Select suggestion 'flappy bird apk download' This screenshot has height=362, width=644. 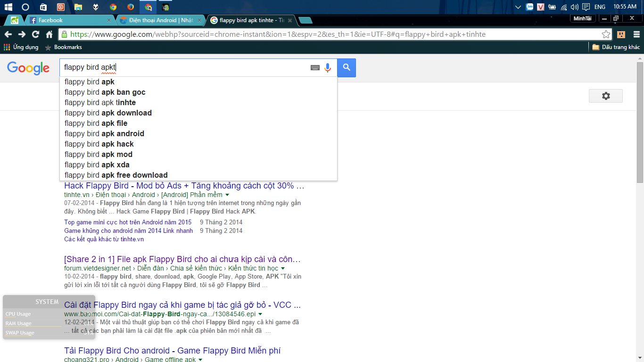(x=108, y=113)
